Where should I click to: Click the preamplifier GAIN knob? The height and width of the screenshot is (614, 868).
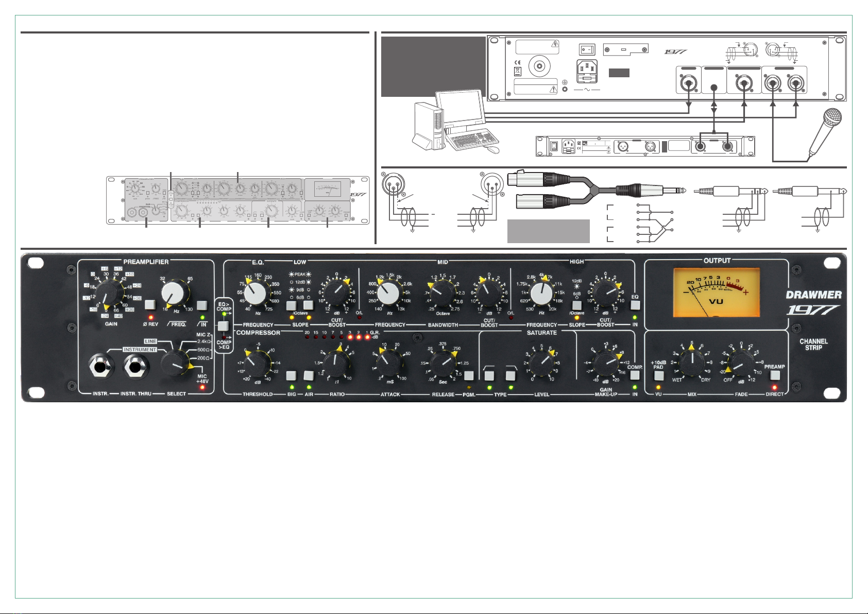pyautogui.click(x=109, y=293)
